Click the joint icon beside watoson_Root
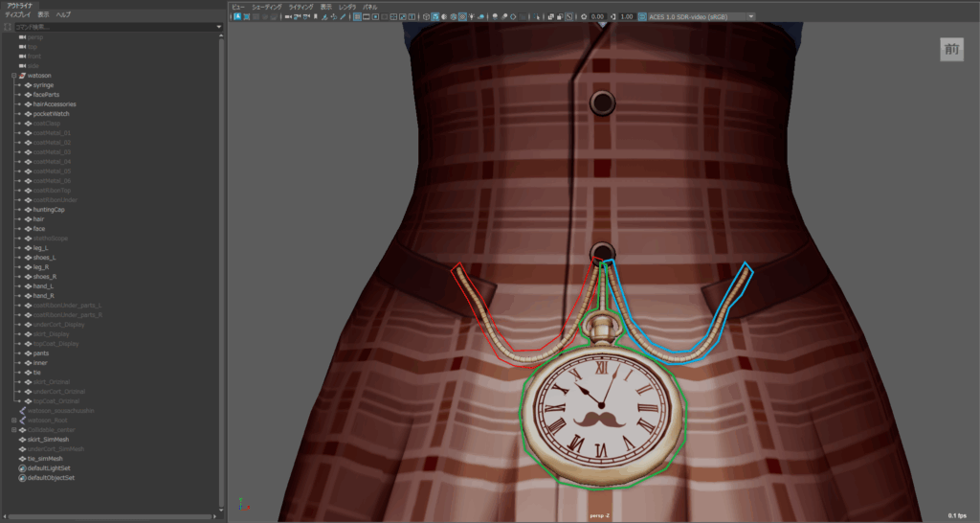 [22, 421]
